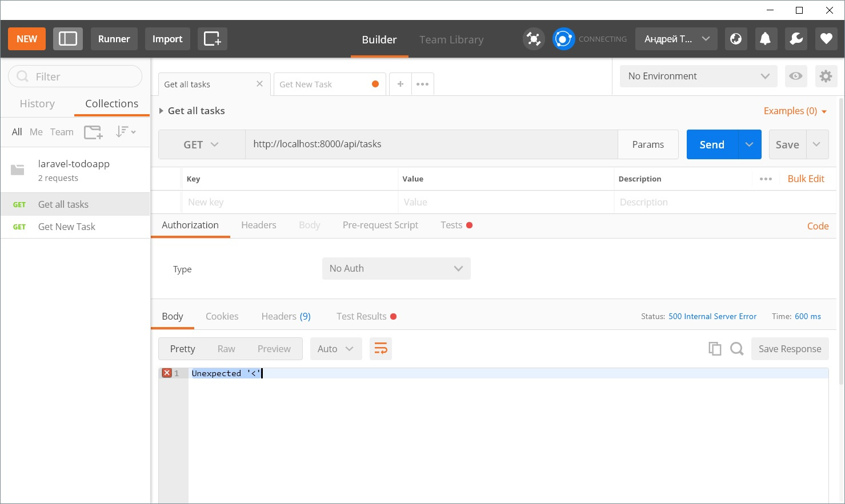
Task: Open the Runner button
Action: tap(114, 39)
